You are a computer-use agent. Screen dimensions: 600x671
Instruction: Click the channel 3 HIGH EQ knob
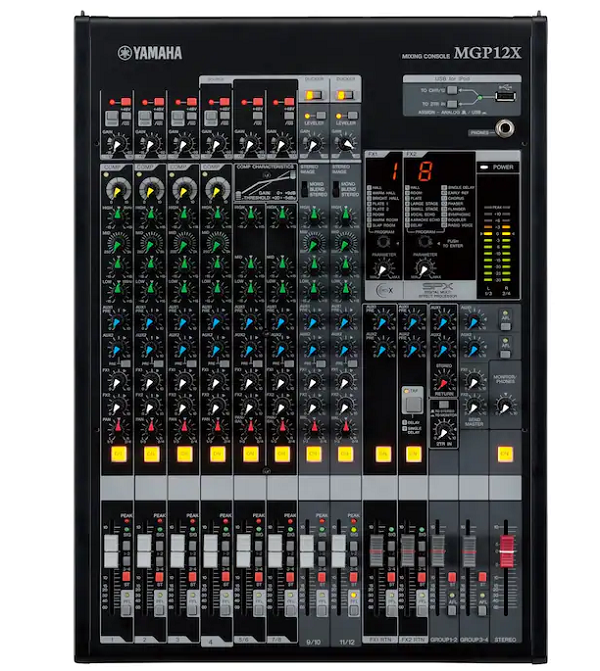(184, 215)
